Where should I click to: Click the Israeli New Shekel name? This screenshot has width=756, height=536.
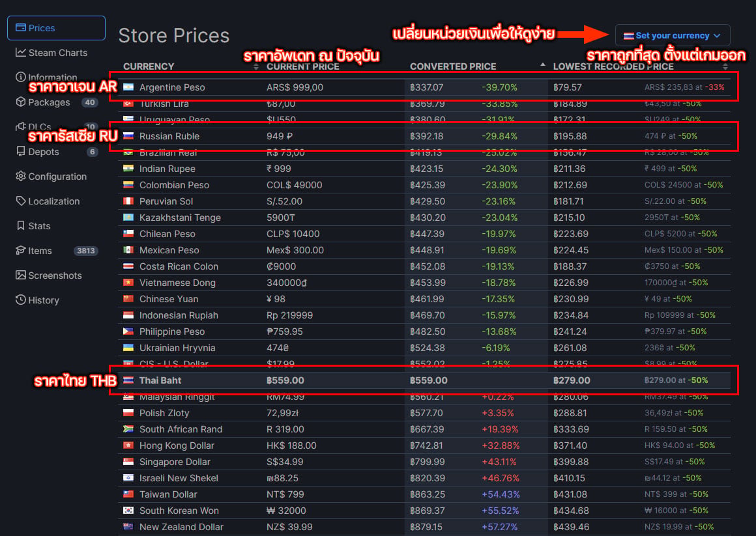click(x=179, y=478)
